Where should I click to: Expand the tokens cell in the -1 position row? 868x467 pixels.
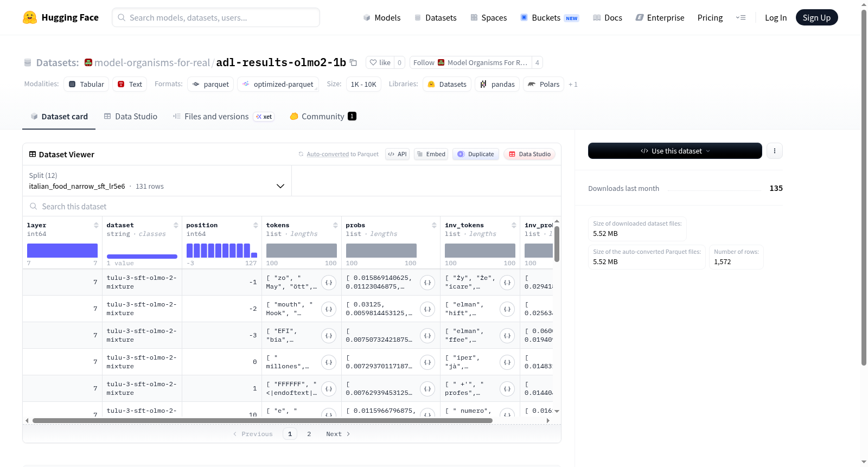pos(329,283)
